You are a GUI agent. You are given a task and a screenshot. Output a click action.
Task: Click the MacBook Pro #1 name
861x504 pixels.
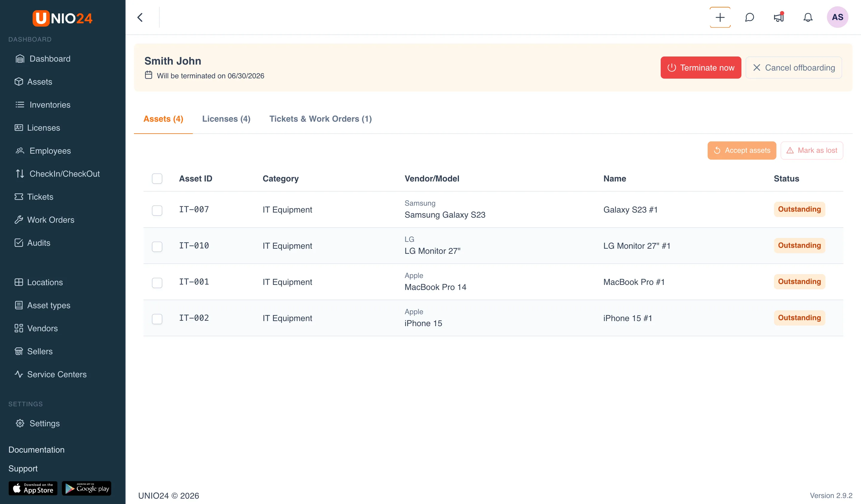coord(634,282)
